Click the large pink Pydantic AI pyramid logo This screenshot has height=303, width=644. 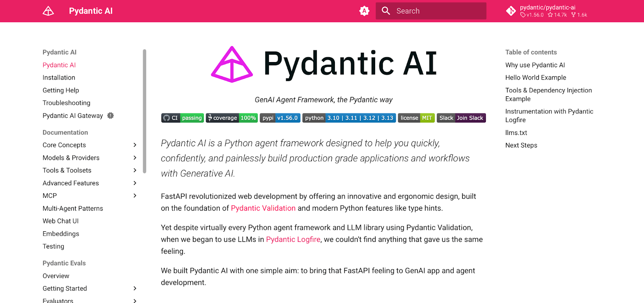[232, 64]
